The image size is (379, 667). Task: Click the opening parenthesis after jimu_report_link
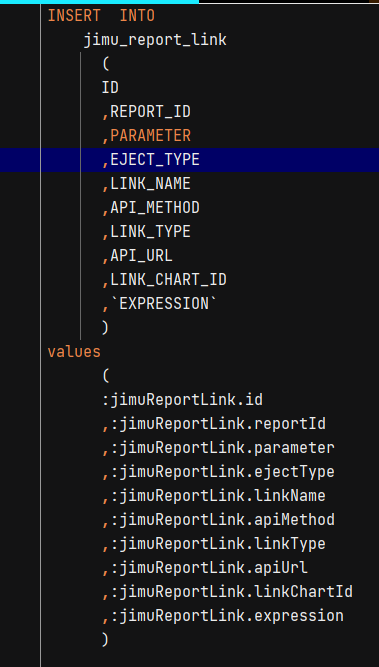[105, 64]
